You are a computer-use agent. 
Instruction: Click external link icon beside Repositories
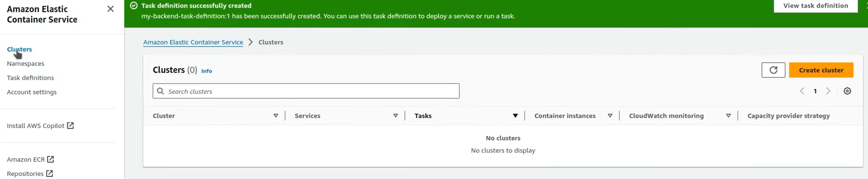[x=49, y=173]
